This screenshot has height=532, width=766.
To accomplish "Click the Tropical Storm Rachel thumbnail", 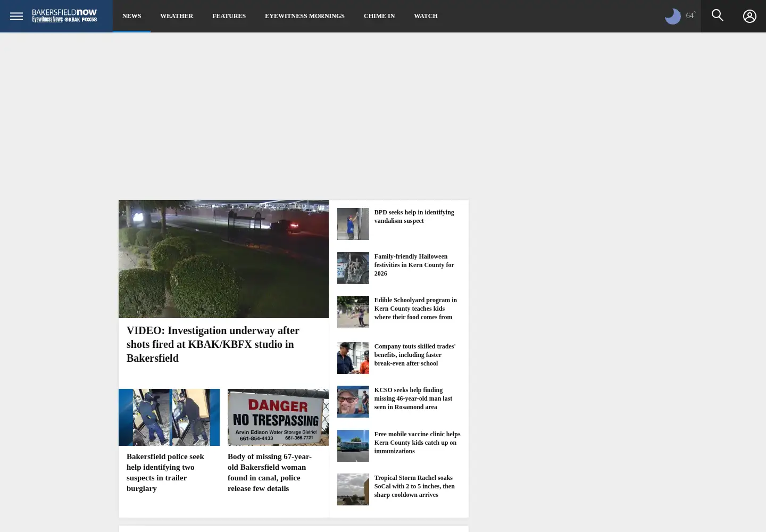I will [x=353, y=489].
